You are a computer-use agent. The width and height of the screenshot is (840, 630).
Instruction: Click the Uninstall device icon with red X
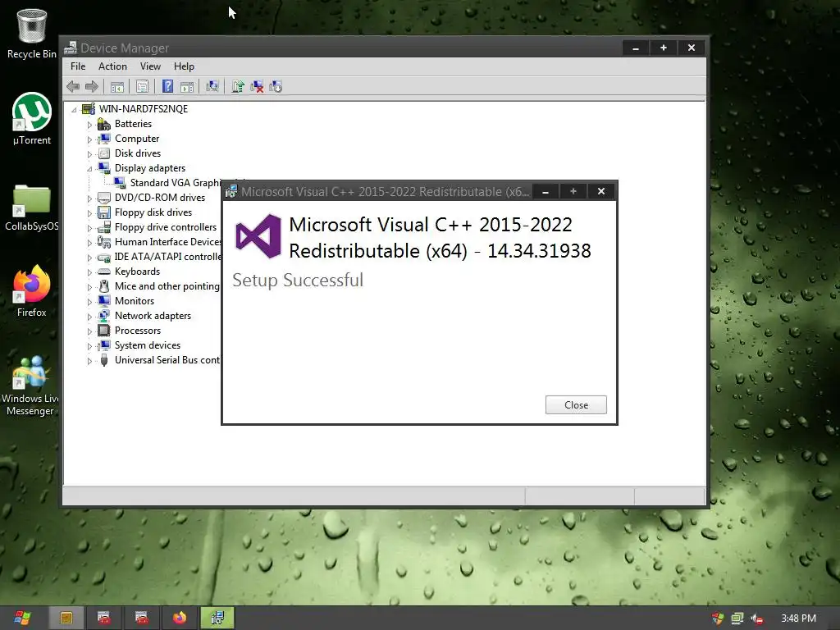tap(257, 86)
